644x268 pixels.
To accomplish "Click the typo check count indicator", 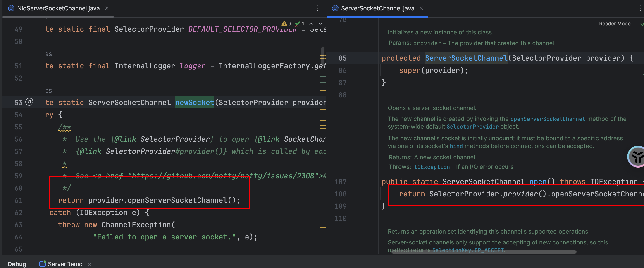I will tap(300, 24).
